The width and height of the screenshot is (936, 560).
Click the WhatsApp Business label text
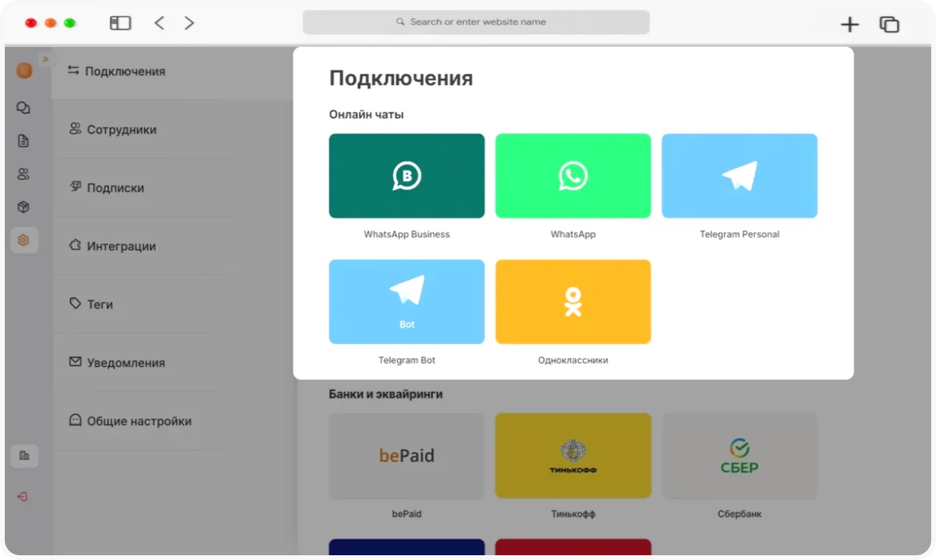[407, 234]
